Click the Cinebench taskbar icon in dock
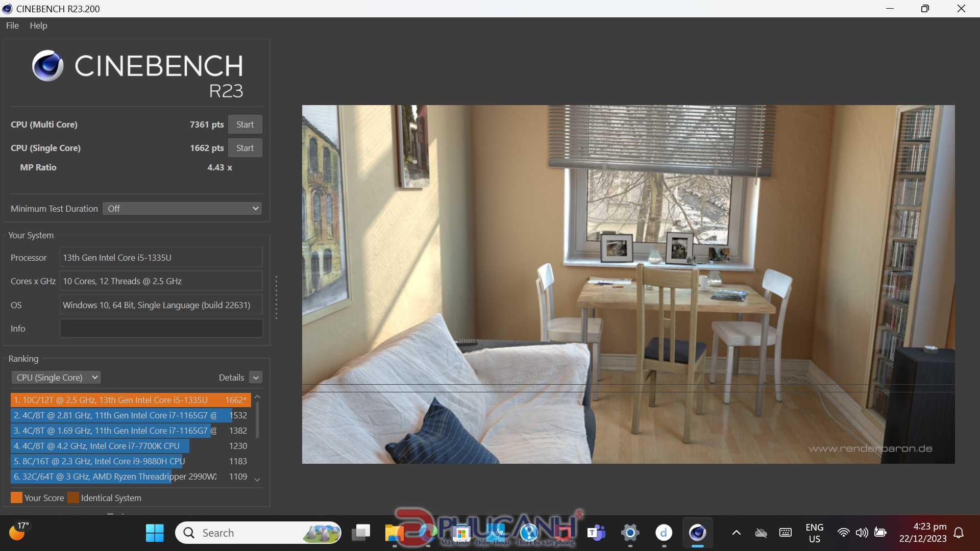The image size is (980, 551). (x=697, y=533)
